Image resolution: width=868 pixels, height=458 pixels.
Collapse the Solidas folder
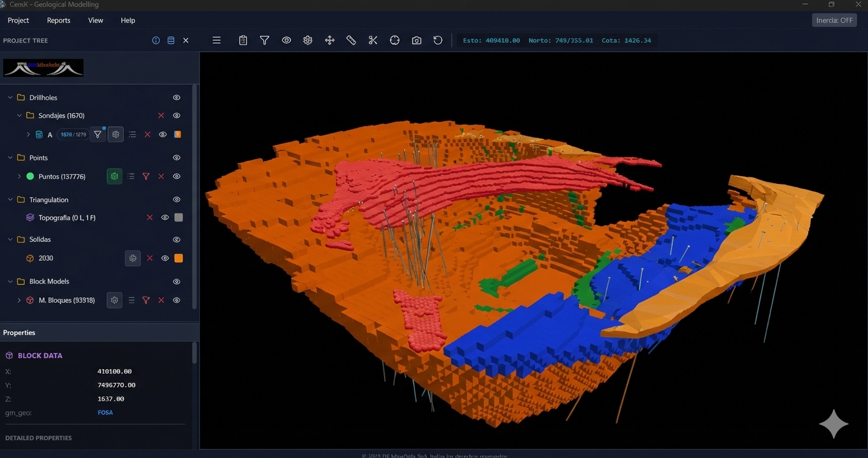[10, 239]
